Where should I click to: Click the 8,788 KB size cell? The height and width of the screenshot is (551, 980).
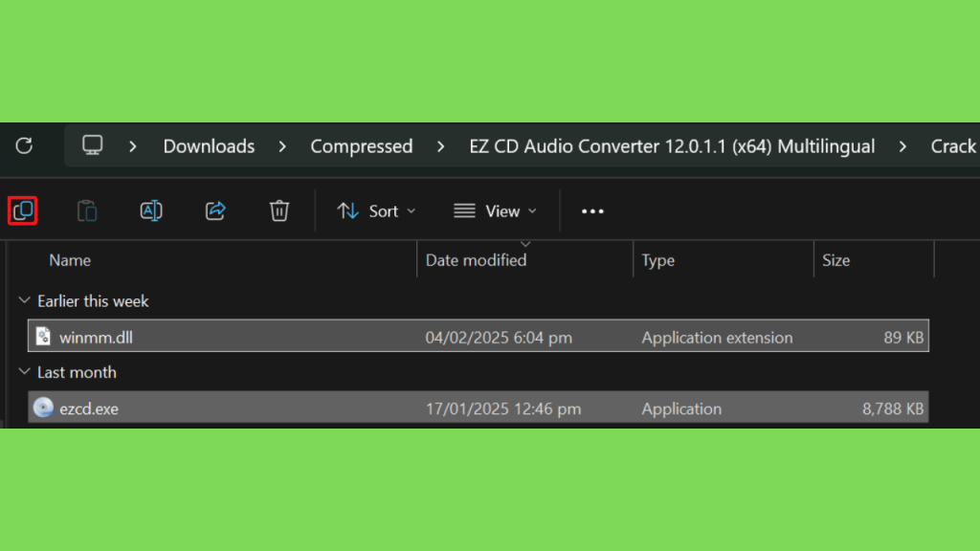(893, 408)
